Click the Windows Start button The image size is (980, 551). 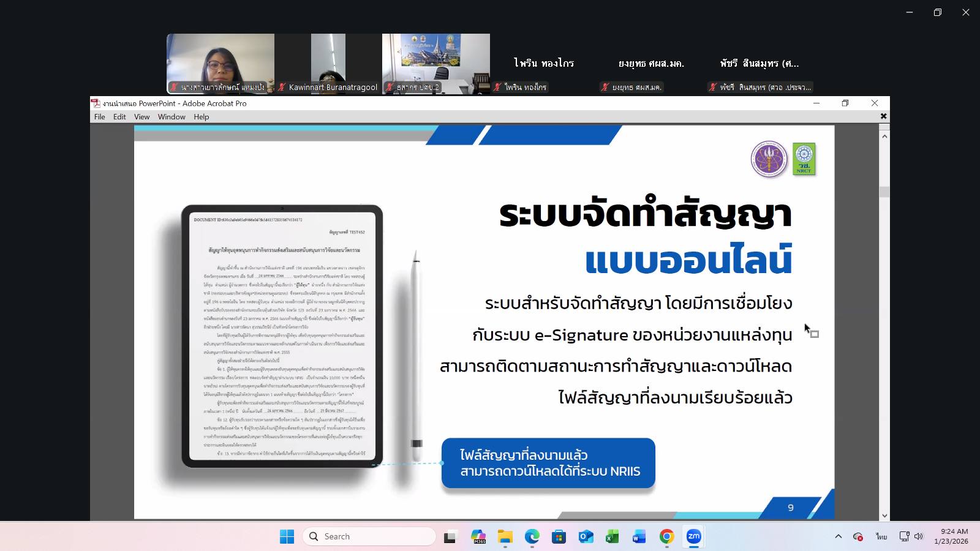(287, 537)
